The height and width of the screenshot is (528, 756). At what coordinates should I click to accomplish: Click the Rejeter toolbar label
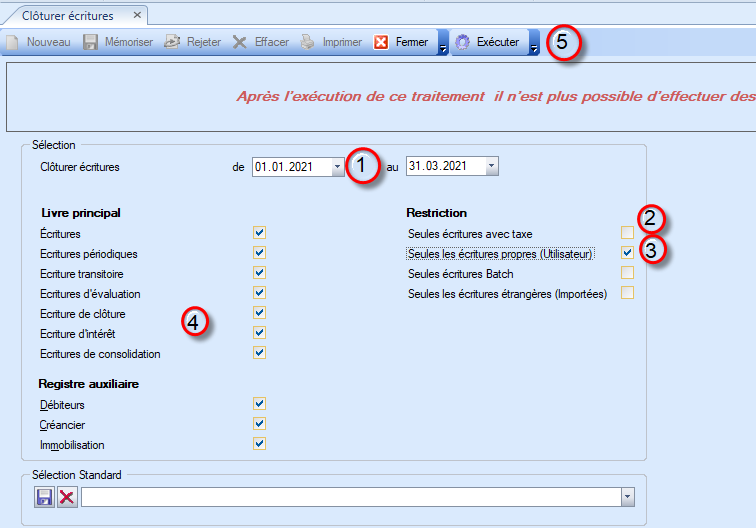[204, 42]
